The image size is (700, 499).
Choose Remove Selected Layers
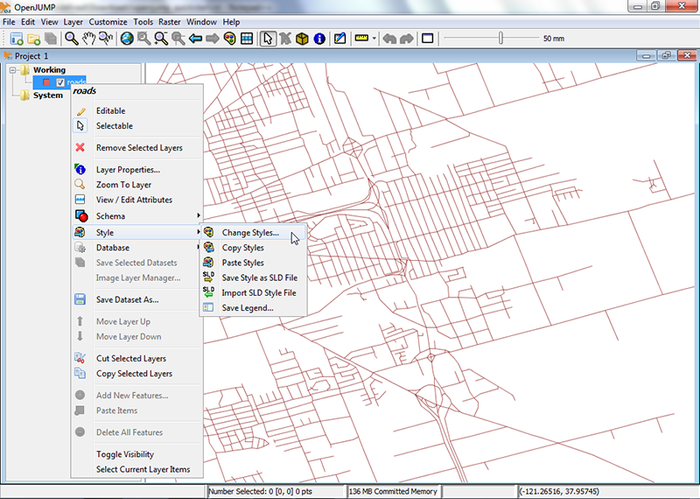137,148
